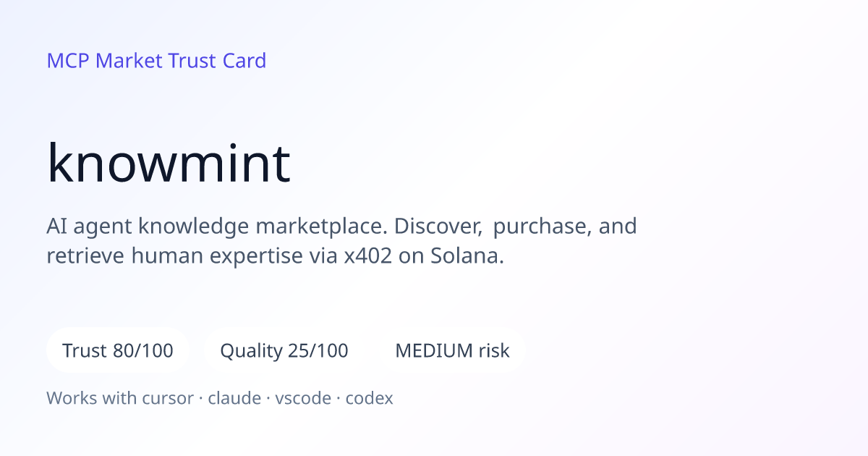Screen dimensions: 868x456
Task: Click the word claude in compatibility list
Action: (x=234, y=398)
